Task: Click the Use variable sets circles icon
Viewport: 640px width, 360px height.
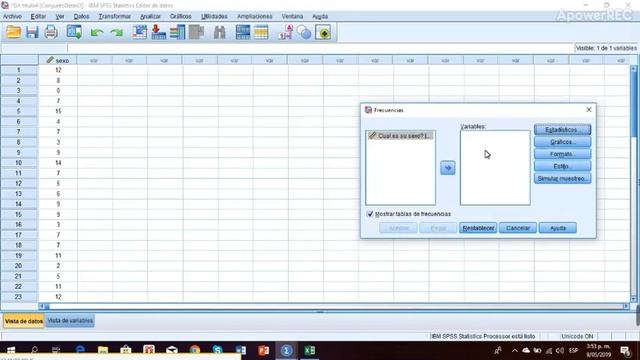Action: tap(304, 32)
